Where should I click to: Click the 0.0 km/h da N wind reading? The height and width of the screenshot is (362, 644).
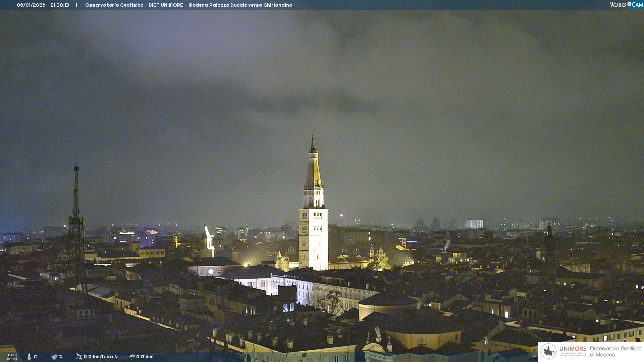101,357
